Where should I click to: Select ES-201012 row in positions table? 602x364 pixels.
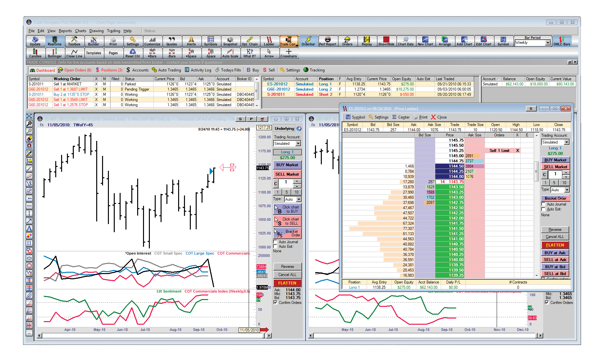click(x=368, y=84)
